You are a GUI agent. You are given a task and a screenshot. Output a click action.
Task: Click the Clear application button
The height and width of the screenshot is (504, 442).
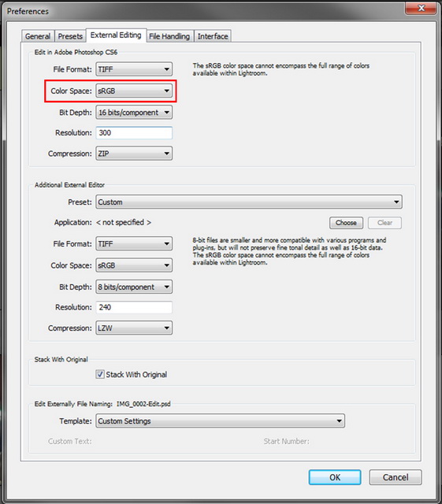click(384, 222)
